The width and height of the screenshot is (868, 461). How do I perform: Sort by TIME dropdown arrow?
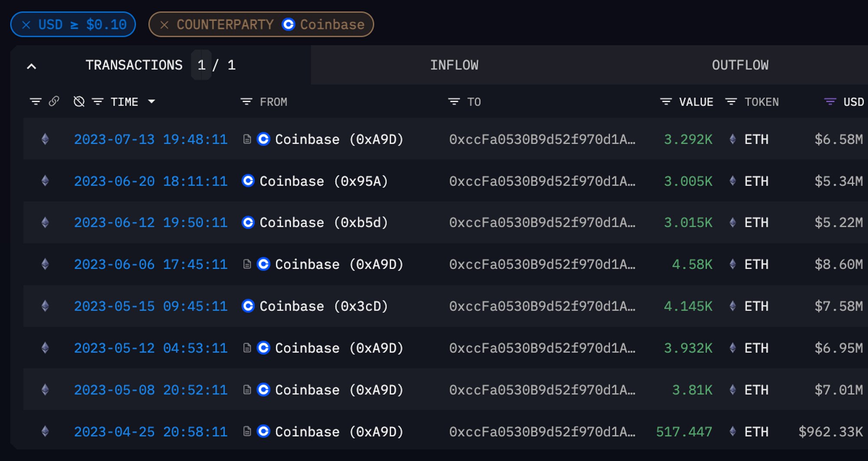point(151,101)
